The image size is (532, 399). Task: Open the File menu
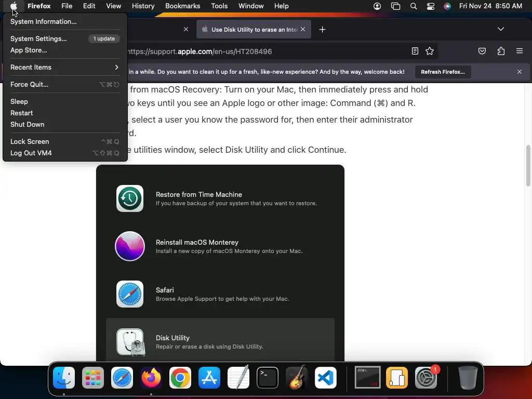coord(67,6)
